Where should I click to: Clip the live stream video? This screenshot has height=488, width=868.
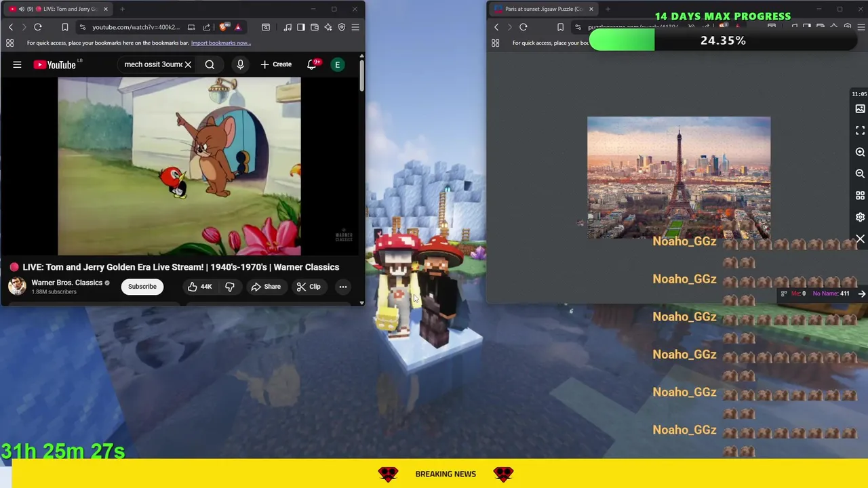point(309,287)
